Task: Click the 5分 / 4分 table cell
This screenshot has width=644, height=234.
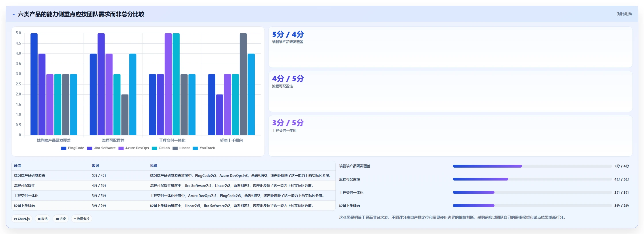Action: click(99, 176)
